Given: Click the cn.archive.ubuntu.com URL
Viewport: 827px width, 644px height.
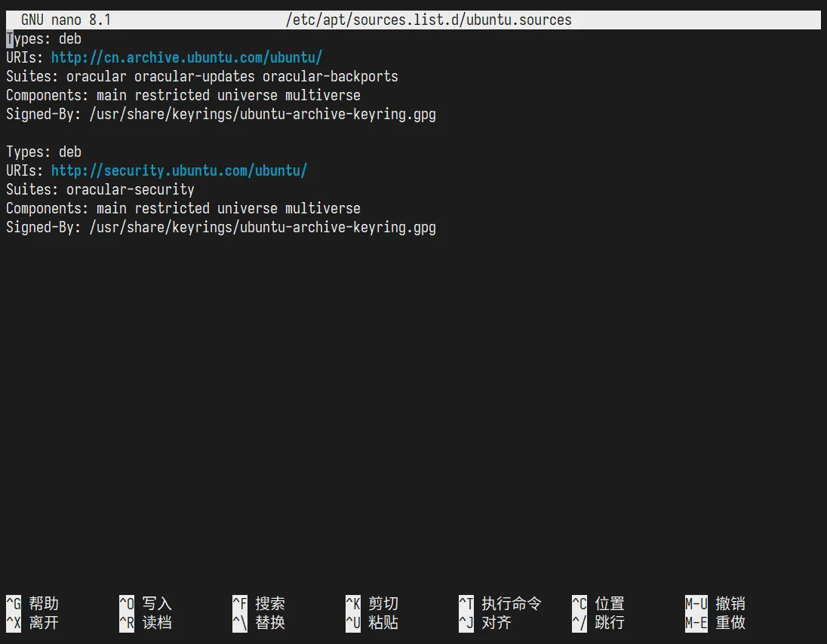Looking at the screenshot, I should tap(186, 57).
